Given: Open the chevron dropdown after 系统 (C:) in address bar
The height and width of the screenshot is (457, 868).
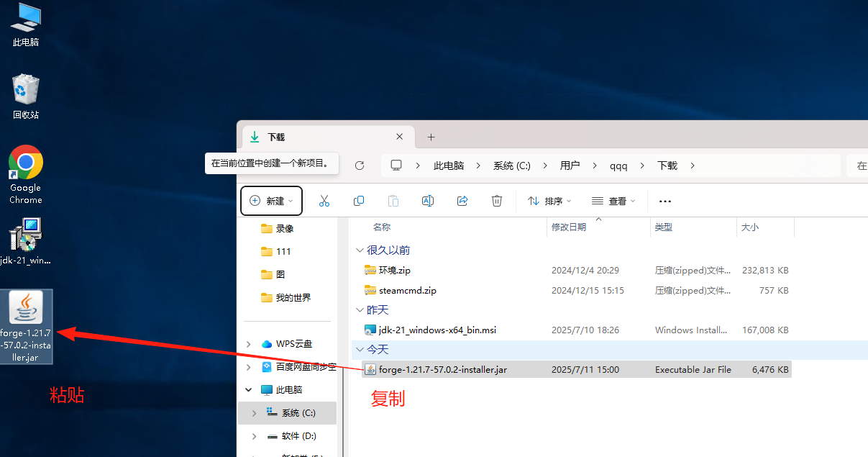Looking at the screenshot, I should 545,166.
